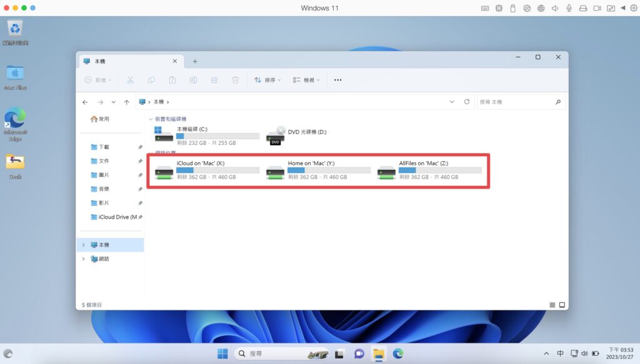This screenshot has height=364, width=640.
Task: Click the Share icon in toolbar
Action: coord(214,80)
